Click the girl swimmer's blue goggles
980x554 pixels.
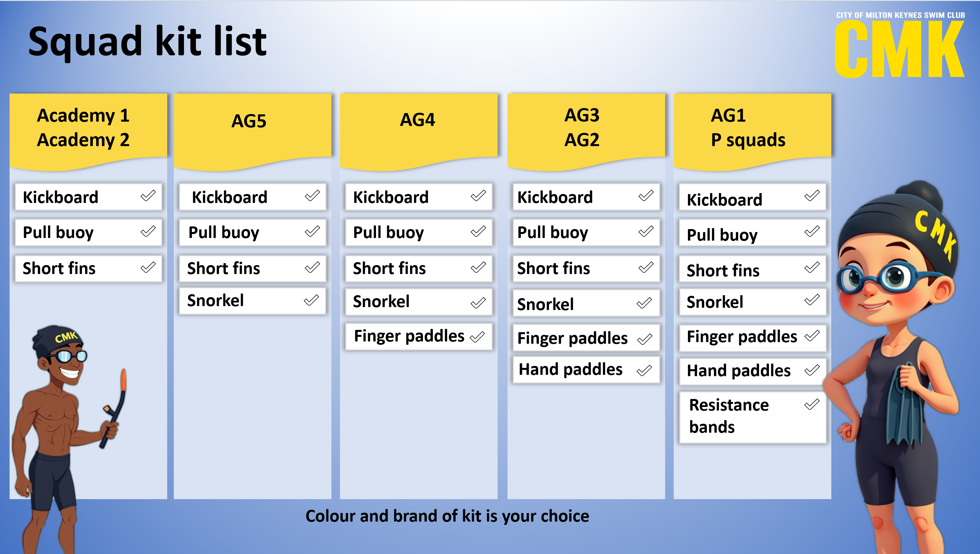pyautogui.click(x=875, y=278)
